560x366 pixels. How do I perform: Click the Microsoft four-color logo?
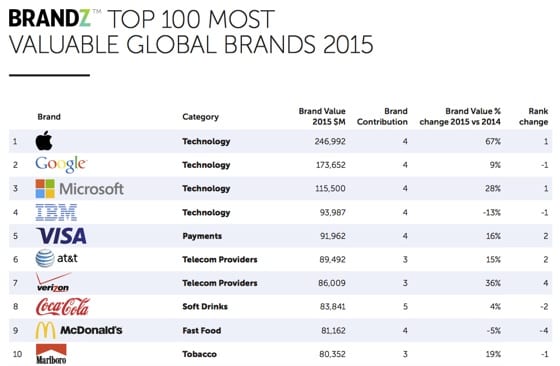coord(45,189)
